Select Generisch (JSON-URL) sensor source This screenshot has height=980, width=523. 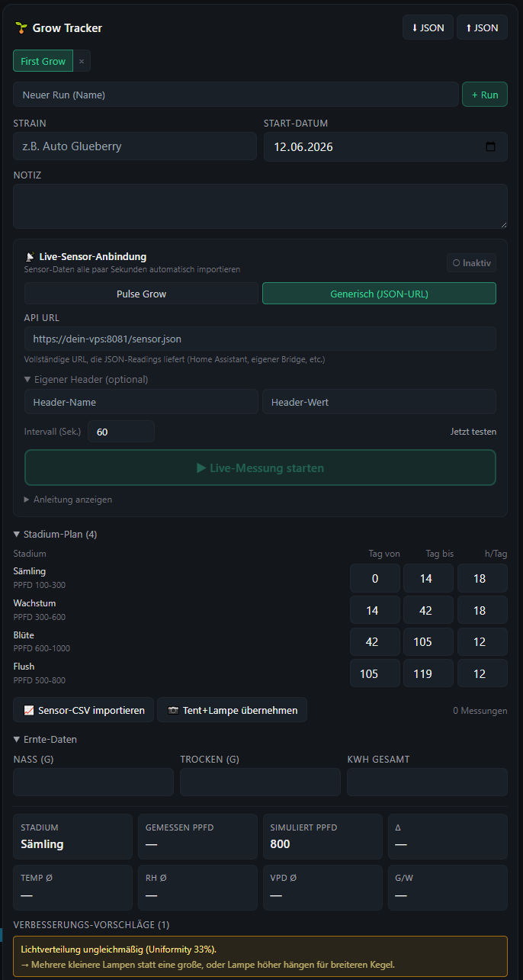click(x=379, y=294)
